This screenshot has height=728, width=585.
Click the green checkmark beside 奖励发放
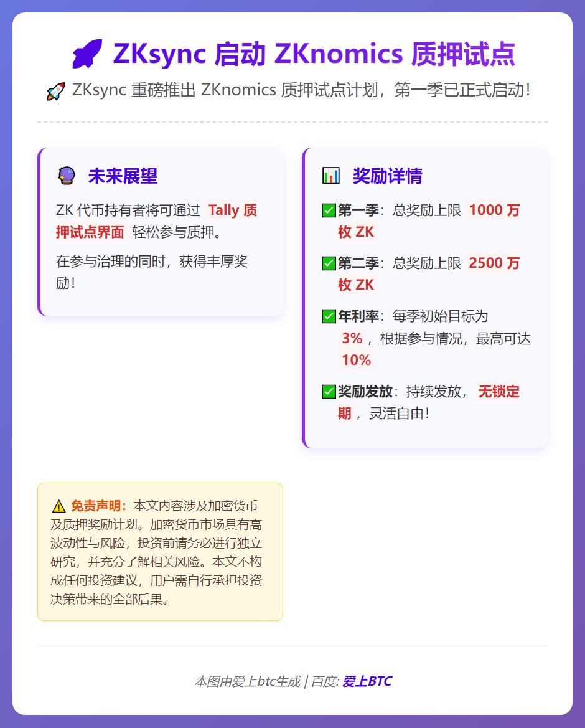(x=329, y=391)
